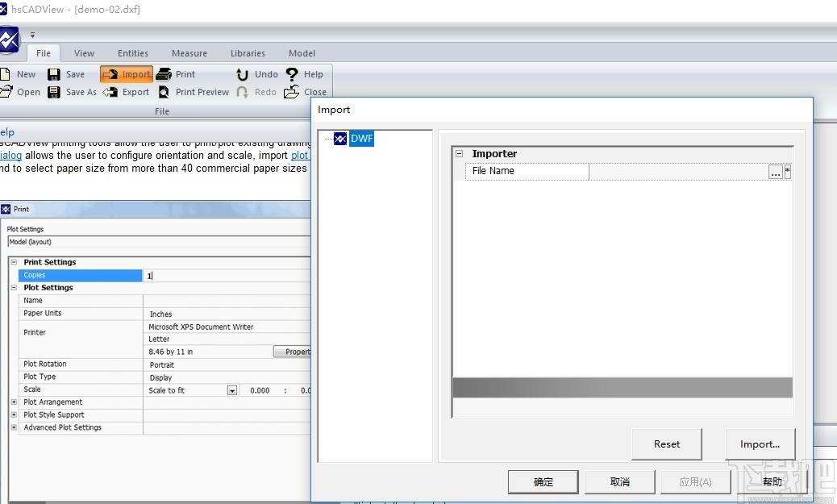The width and height of the screenshot is (837, 504).
Task: Click the Print printer icon
Action: coord(164,74)
